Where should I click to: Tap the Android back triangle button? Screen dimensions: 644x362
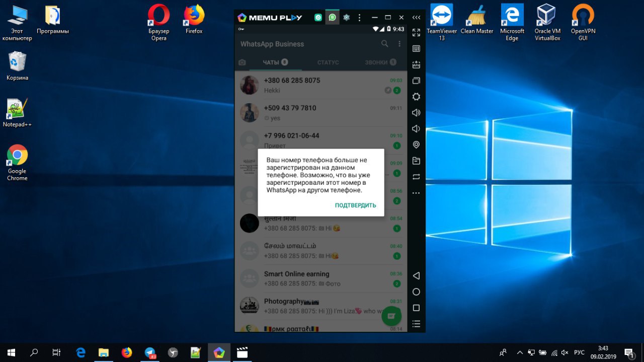(x=416, y=276)
